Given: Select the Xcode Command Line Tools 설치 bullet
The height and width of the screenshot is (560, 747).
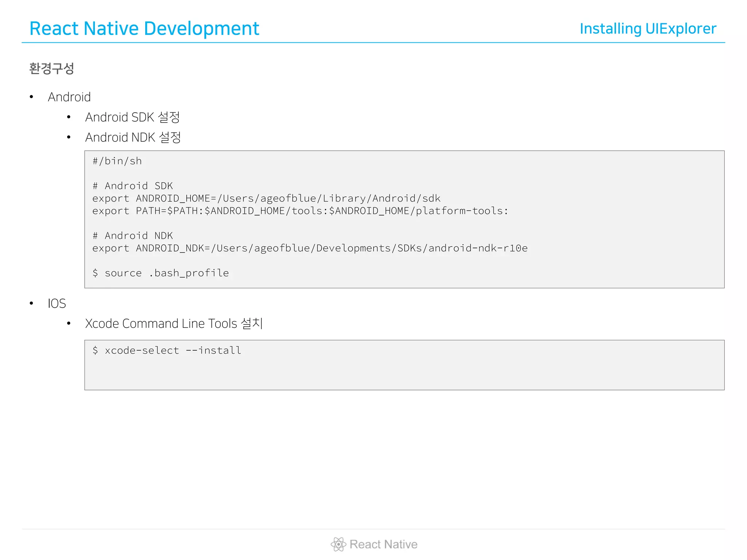Looking at the screenshot, I should pos(174,323).
